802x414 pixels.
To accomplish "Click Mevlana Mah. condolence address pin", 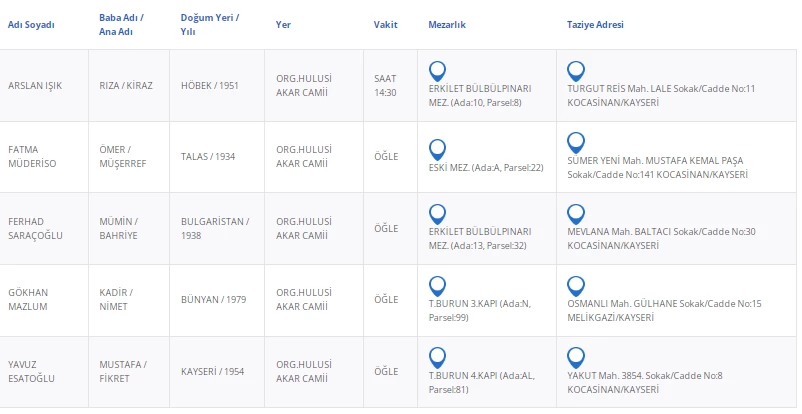I will [575, 214].
